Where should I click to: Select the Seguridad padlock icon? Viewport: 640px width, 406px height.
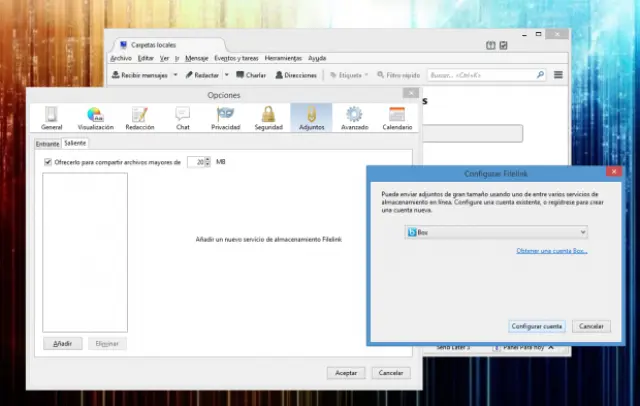coord(268,118)
